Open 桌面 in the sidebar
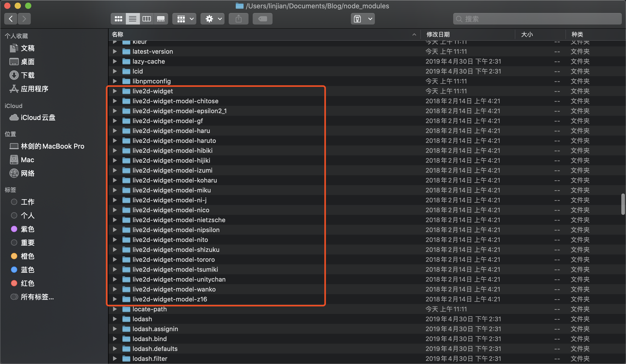This screenshot has width=626, height=364. [22, 62]
